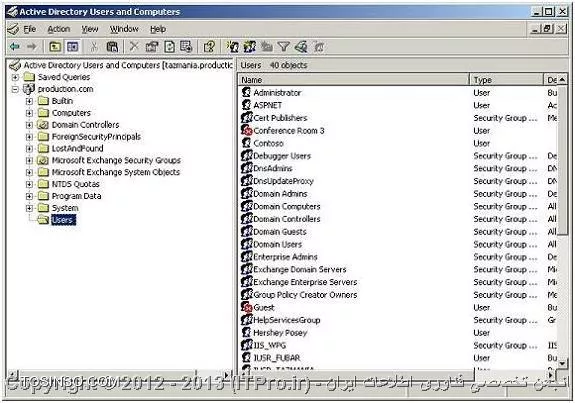Expand the Saved Queries node
Image resolution: width=575 pixels, height=403 pixels.
tap(15, 77)
